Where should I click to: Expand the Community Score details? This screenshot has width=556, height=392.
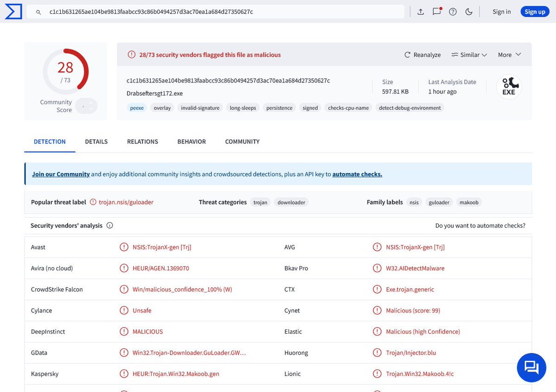pyautogui.click(x=86, y=106)
